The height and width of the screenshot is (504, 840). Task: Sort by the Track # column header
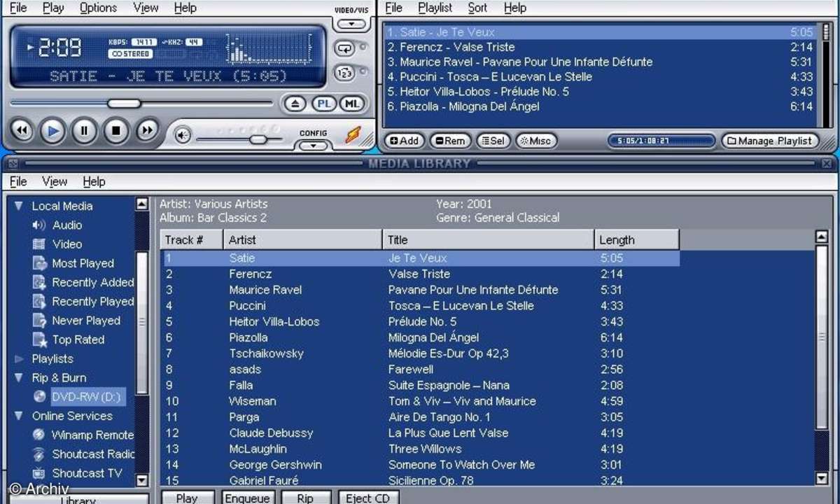192,239
